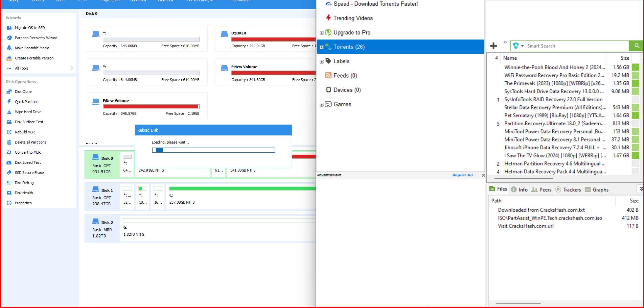Click the green Smart Search magnifier button
This screenshot has width=644, height=308.
tap(637, 46)
